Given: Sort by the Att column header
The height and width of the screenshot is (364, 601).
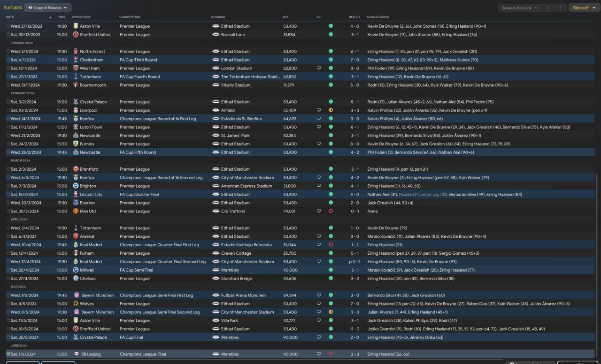Looking at the screenshot, I should pos(285,17).
